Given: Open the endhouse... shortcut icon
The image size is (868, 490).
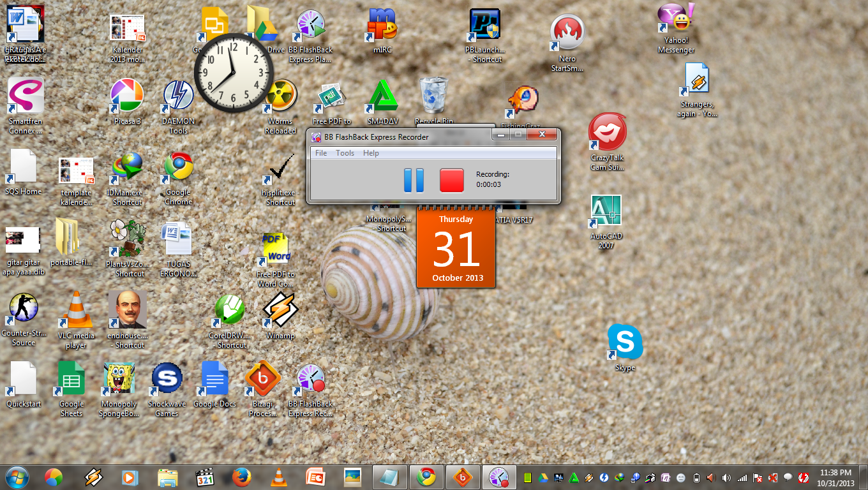Looking at the screenshot, I should click(127, 320).
